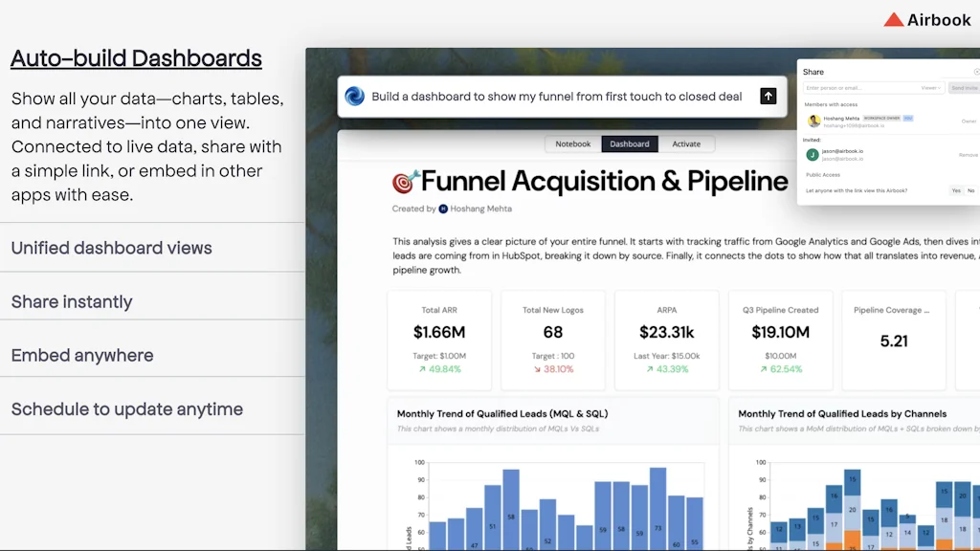
Task: Dismiss the Share dialog with its X icon
Action: point(976,72)
